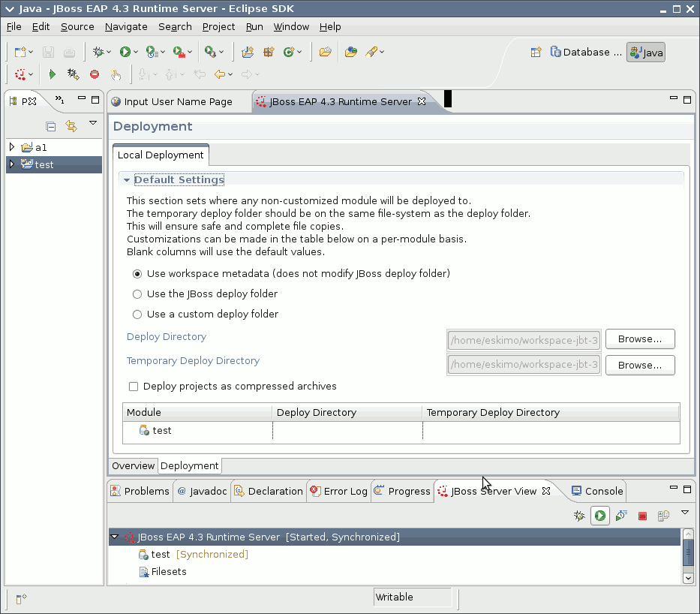Screen dimensions: 700x614
Task: Click the red JBoss server icon in toolbar
Action: click(20, 74)
